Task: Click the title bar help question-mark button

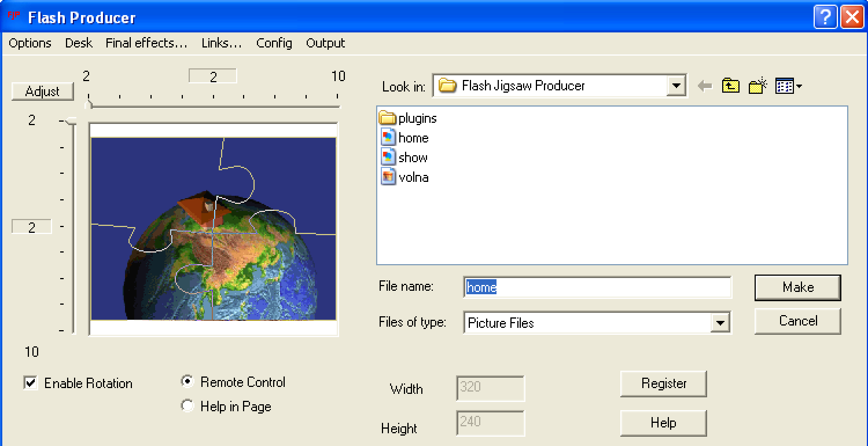Action: point(825,17)
